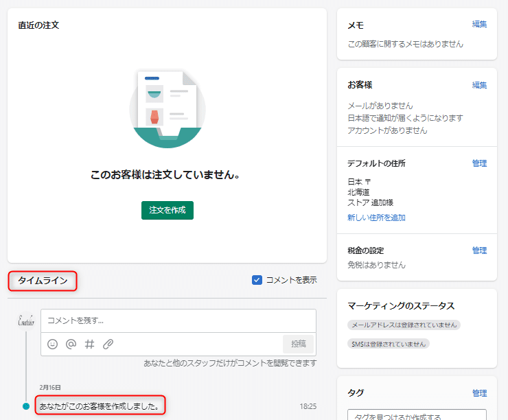This screenshot has width=508, height=420.
Task: Click the 2月16日 date label
Action: point(50,387)
